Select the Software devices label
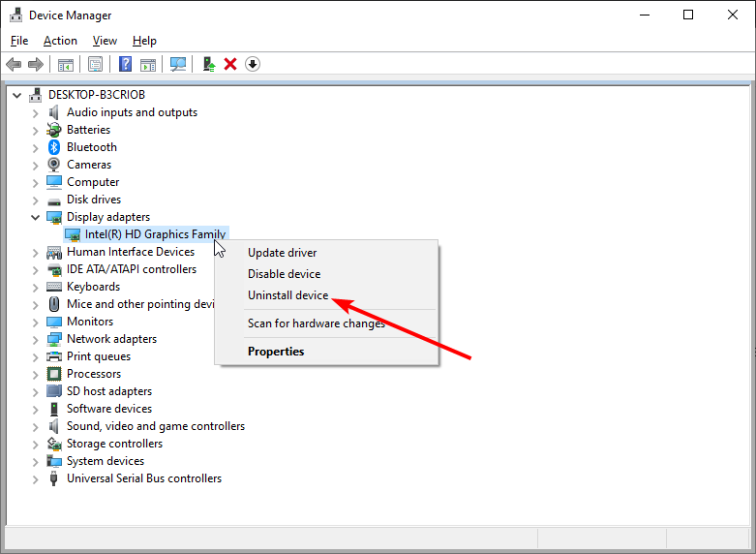Image resolution: width=756 pixels, height=554 pixels. tap(109, 409)
